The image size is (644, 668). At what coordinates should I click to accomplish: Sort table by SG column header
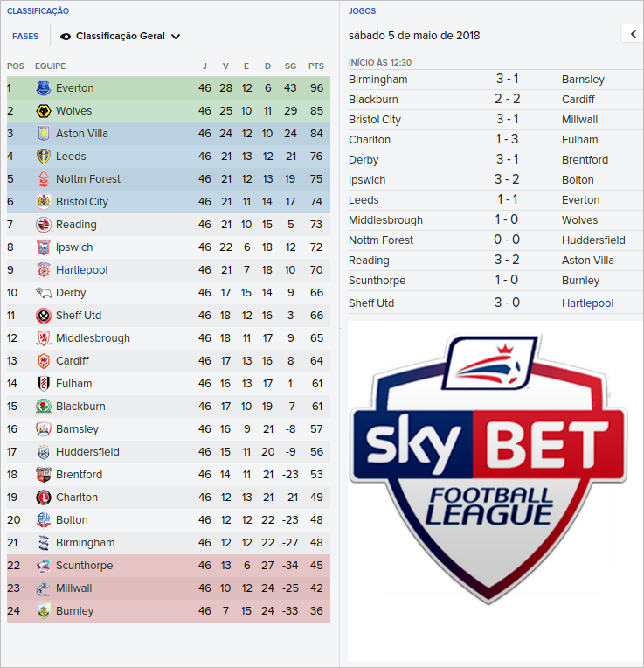click(x=291, y=66)
